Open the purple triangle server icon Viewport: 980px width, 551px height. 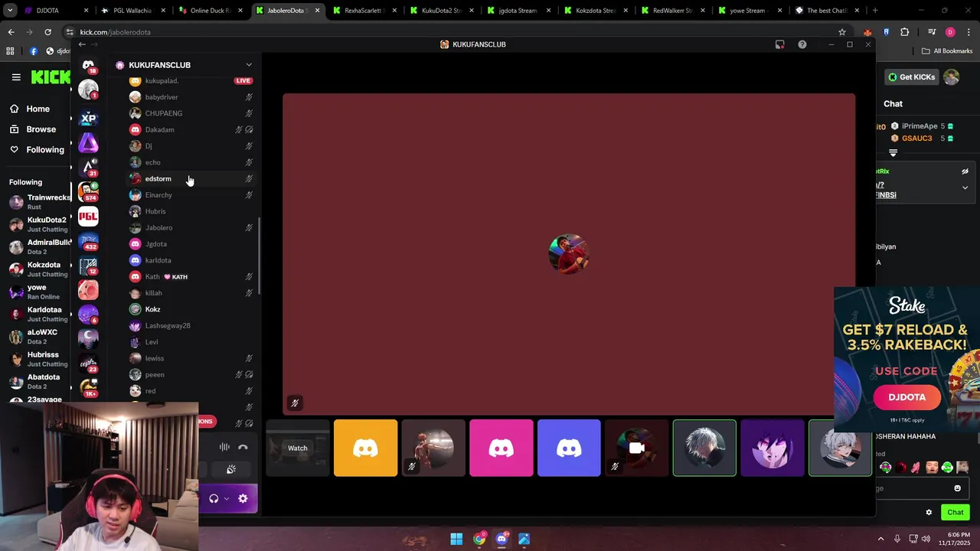[x=88, y=142]
